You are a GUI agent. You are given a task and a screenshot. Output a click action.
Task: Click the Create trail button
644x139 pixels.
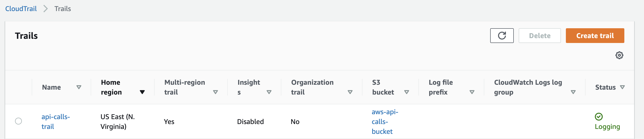coord(595,36)
